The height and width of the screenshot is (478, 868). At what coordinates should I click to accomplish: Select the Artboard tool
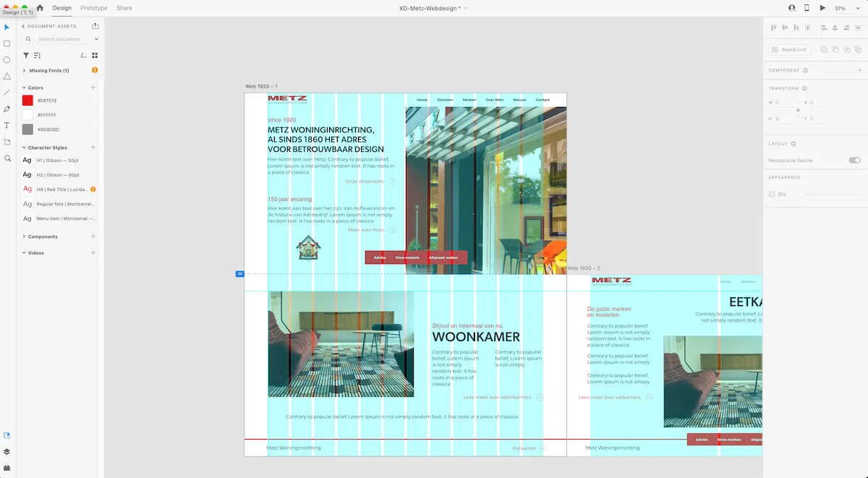7,142
